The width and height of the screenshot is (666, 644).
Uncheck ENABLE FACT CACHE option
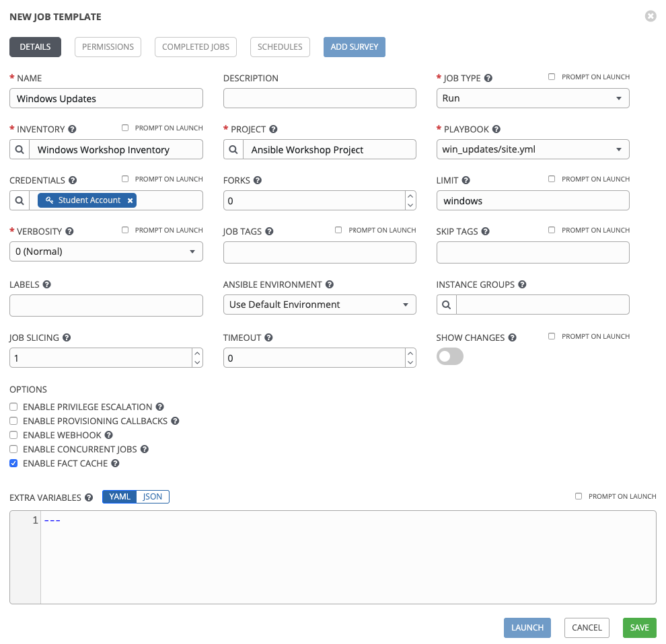[13, 463]
